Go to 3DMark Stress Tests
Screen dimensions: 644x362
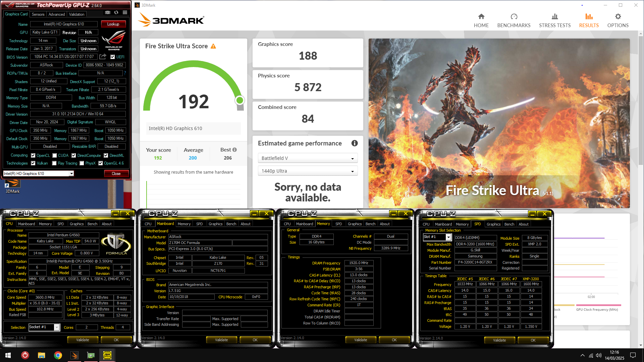click(554, 20)
